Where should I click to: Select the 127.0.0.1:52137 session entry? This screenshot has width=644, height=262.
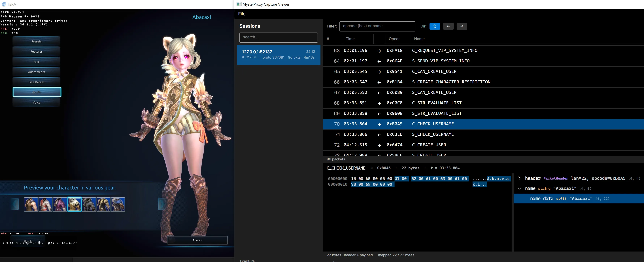coord(279,55)
